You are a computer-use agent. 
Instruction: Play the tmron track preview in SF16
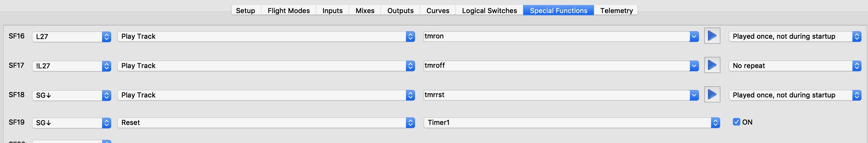[712, 36]
